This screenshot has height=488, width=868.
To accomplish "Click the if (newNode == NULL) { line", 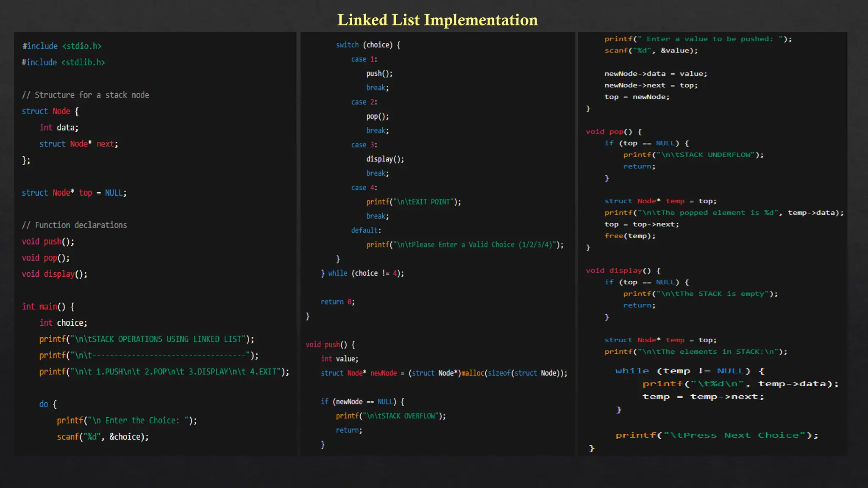I will [x=362, y=402].
